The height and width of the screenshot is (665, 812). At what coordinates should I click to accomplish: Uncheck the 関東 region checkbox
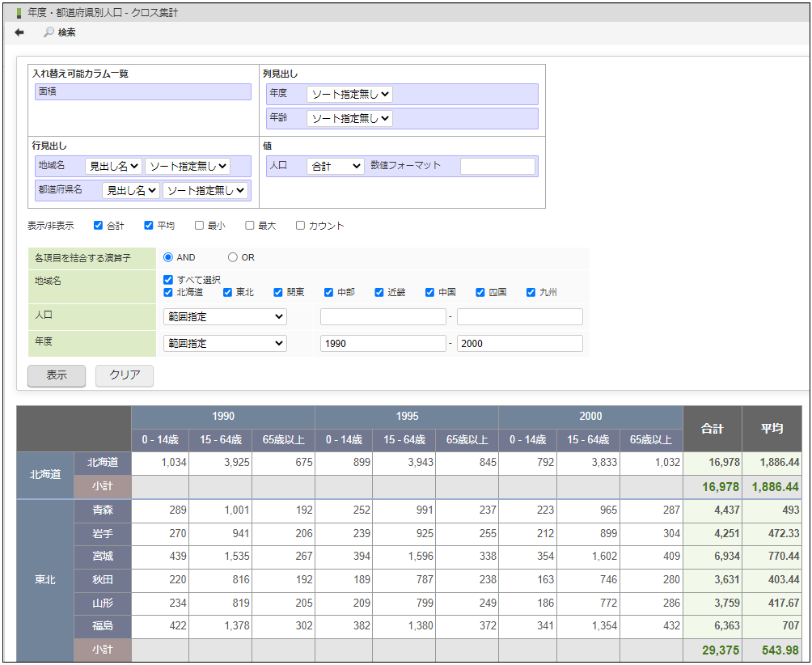click(x=278, y=292)
